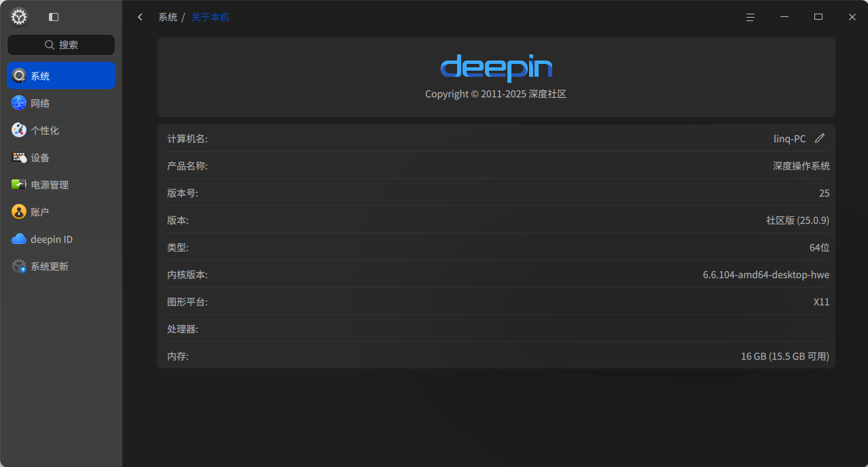Screen dimensions: 868x467
Task: Click the 版本号 value 25
Action: [x=825, y=193]
